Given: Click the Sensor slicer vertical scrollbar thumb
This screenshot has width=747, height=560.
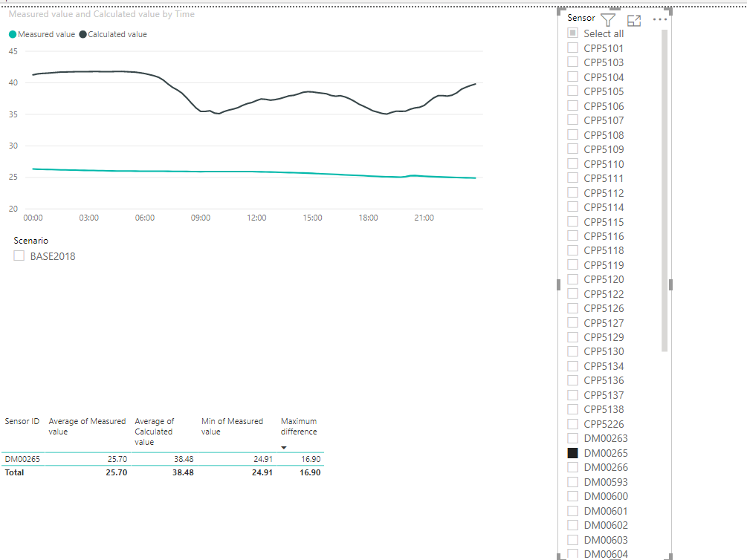Looking at the screenshot, I should click(664, 190).
